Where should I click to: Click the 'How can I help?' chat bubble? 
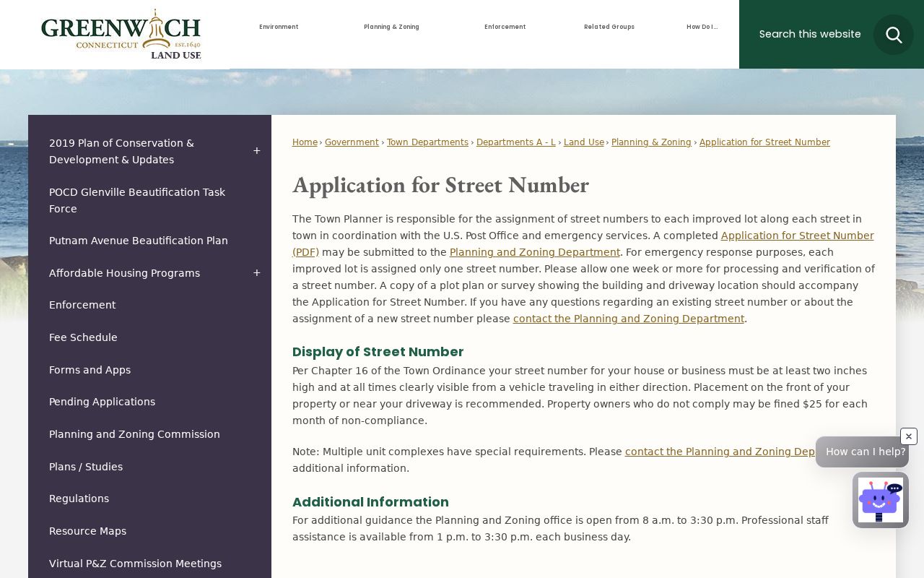[862, 452]
